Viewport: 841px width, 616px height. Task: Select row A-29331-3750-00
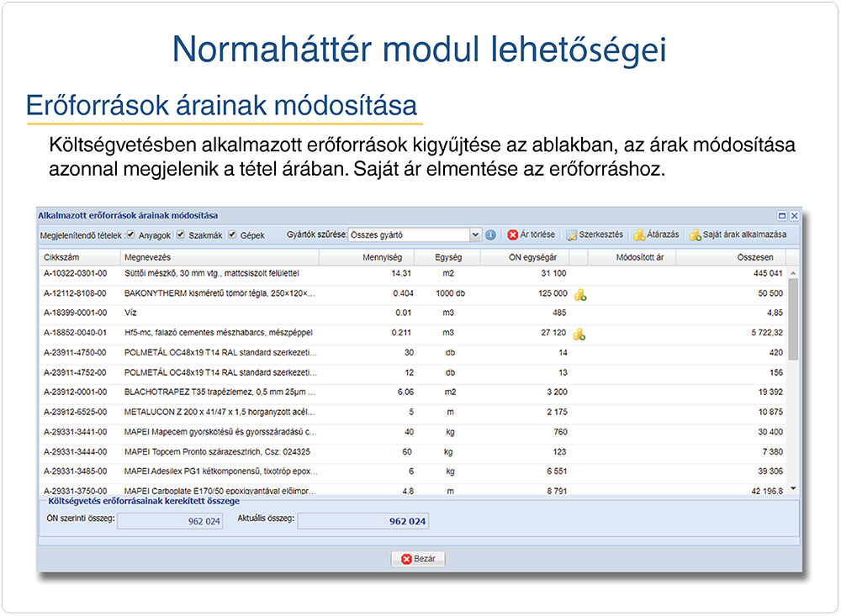click(414, 491)
